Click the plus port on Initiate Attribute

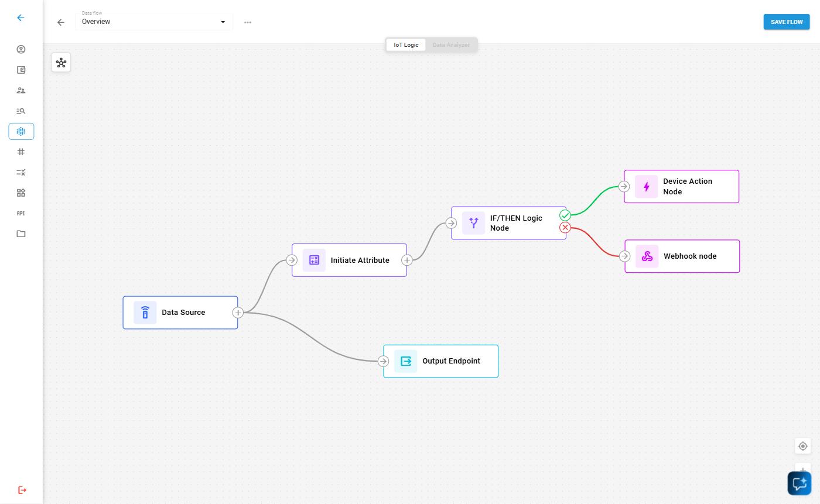pos(407,260)
